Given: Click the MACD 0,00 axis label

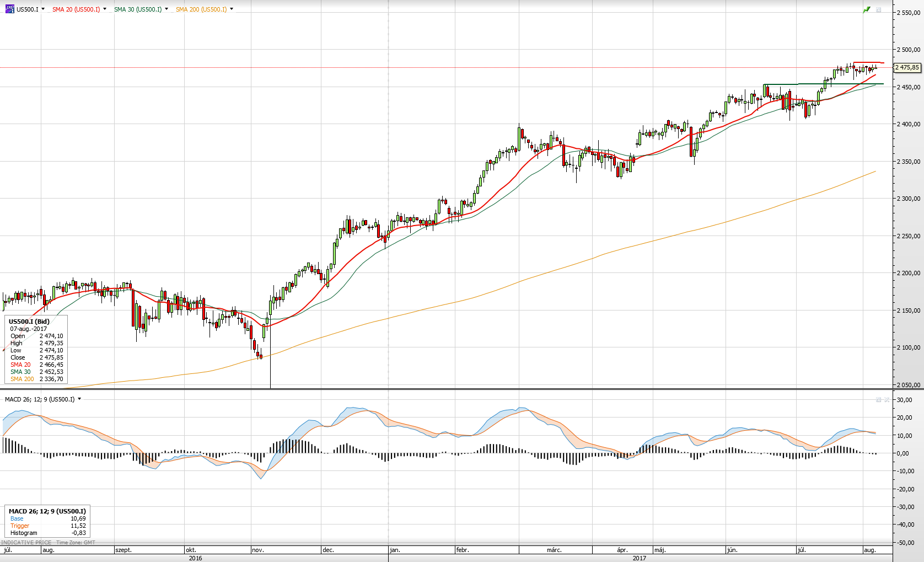Looking at the screenshot, I should [x=904, y=453].
